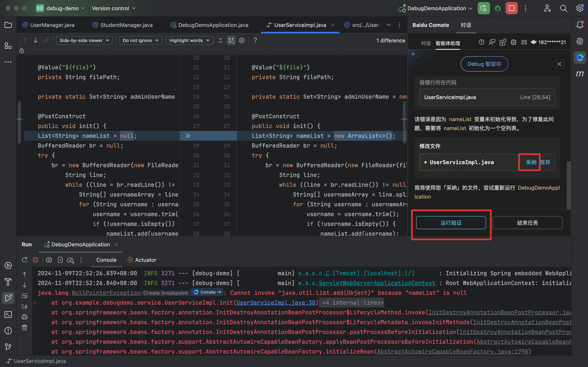Viewport: 588px width, 367px height.
Task: Click UserServiceImpl.java:38 stack trace link
Action: point(276,302)
